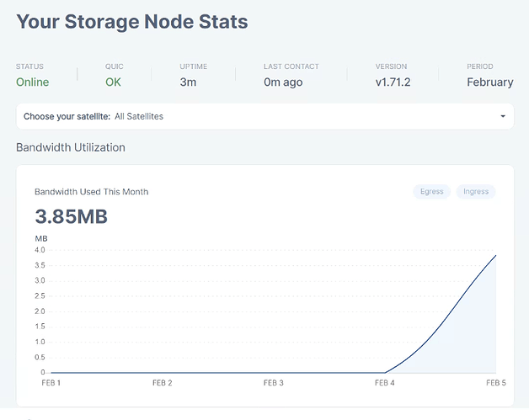Click the green Online status indicator
This screenshot has width=529, height=420.
point(33,82)
